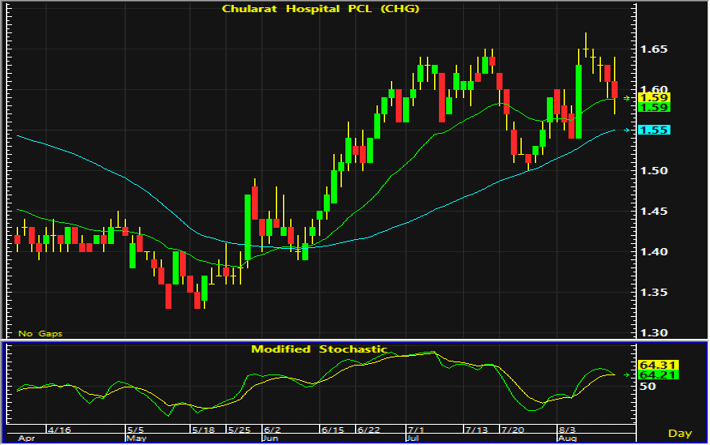Select the 7/13 date label
The image size is (710, 445).
click(x=476, y=430)
